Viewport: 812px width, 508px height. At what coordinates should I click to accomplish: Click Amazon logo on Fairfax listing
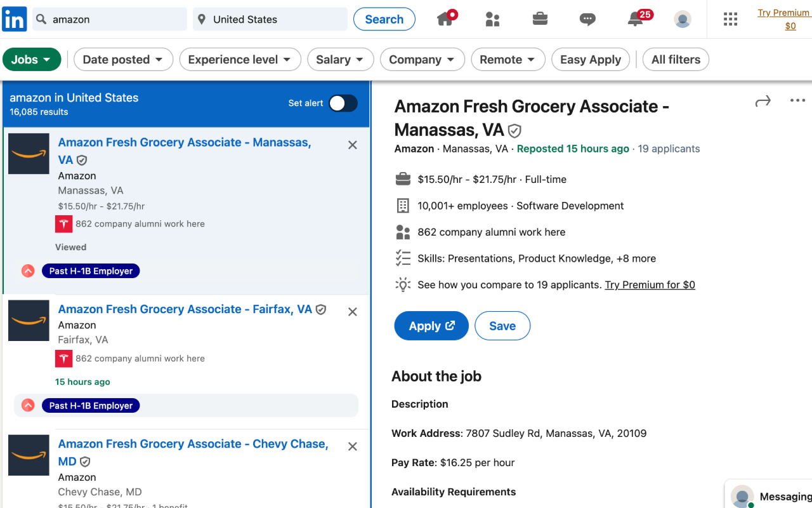click(29, 321)
